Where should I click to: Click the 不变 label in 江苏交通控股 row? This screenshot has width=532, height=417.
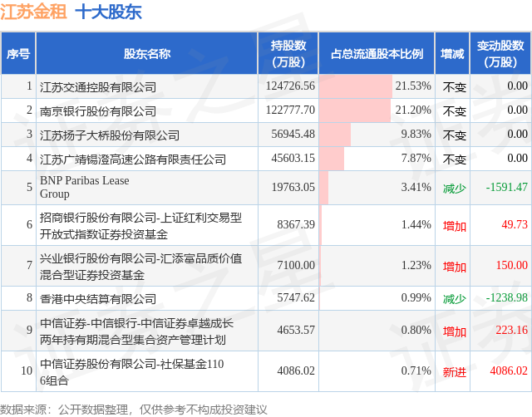point(455,87)
